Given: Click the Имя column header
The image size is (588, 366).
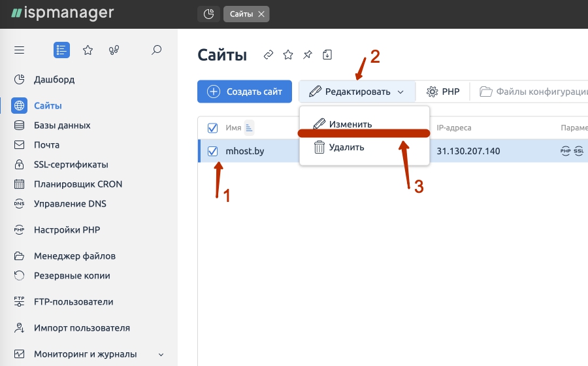Looking at the screenshot, I should (x=233, y=128).
